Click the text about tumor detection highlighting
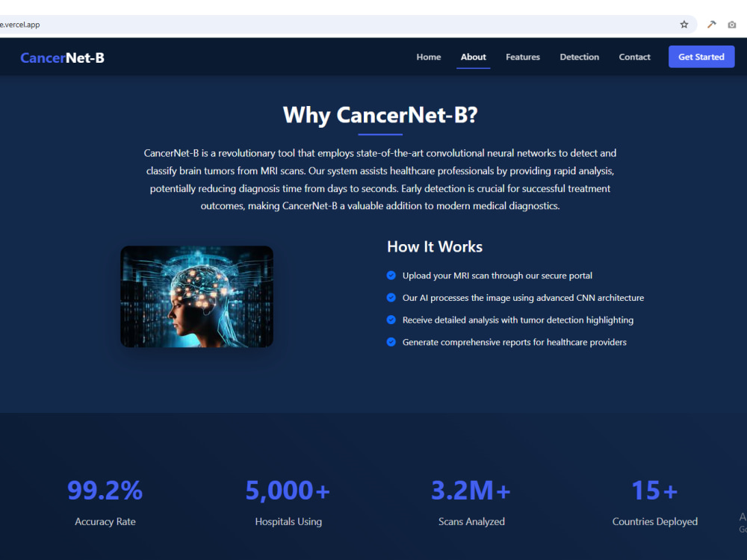 coord(518,320)
